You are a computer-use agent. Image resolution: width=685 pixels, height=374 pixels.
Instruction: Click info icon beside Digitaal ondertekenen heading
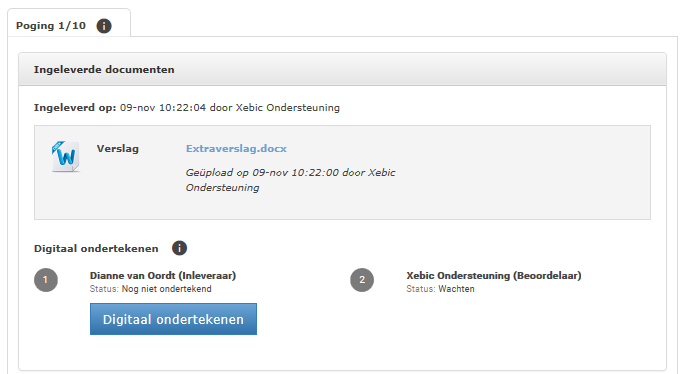(180, 248)
